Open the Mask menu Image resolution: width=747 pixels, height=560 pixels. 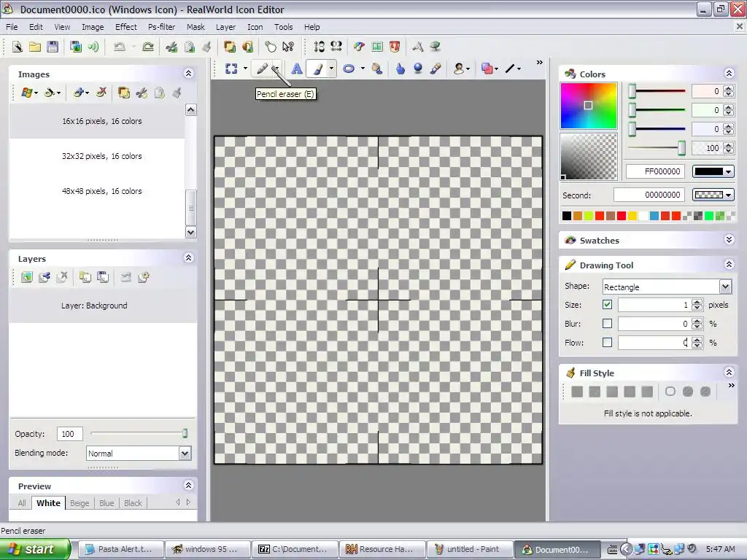tap(196, 27)
